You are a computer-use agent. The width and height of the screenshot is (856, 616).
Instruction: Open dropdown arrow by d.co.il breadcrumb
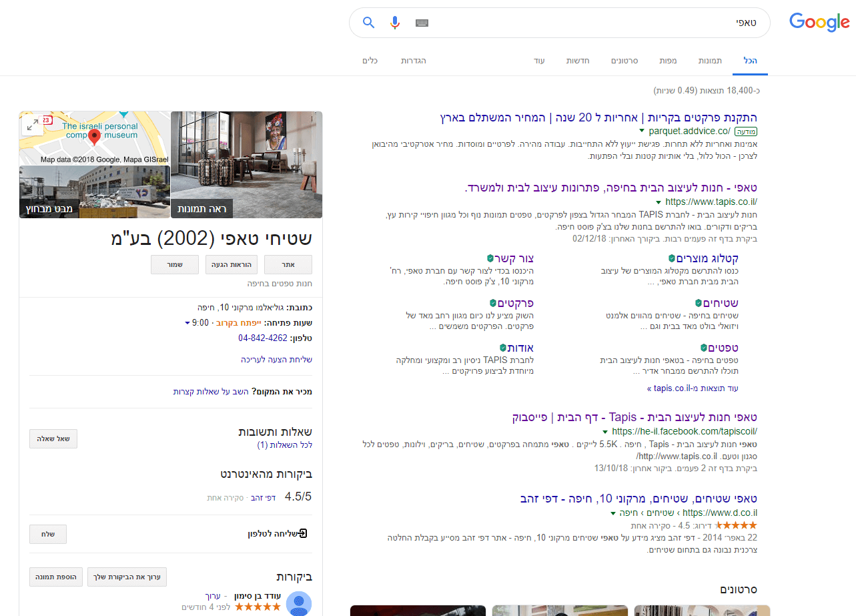(612, 513)
